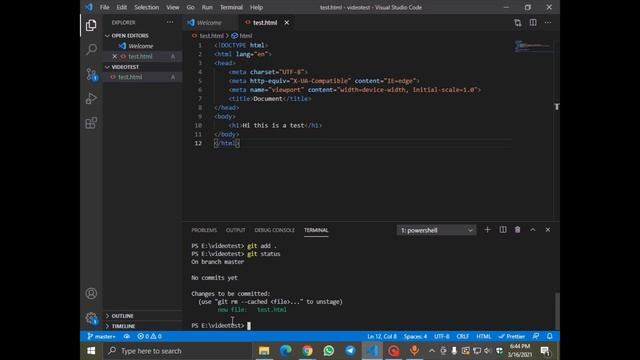
Task: Open the Manage gear icon
Action: tap(91, 318)
